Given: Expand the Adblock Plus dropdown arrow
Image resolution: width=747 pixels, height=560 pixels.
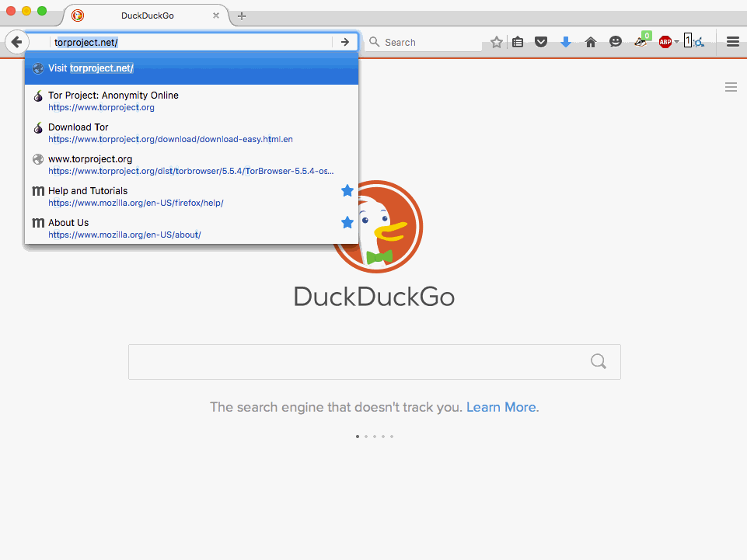Looking at the screenshot, I should pyautogui.click(x=676, y=42).
